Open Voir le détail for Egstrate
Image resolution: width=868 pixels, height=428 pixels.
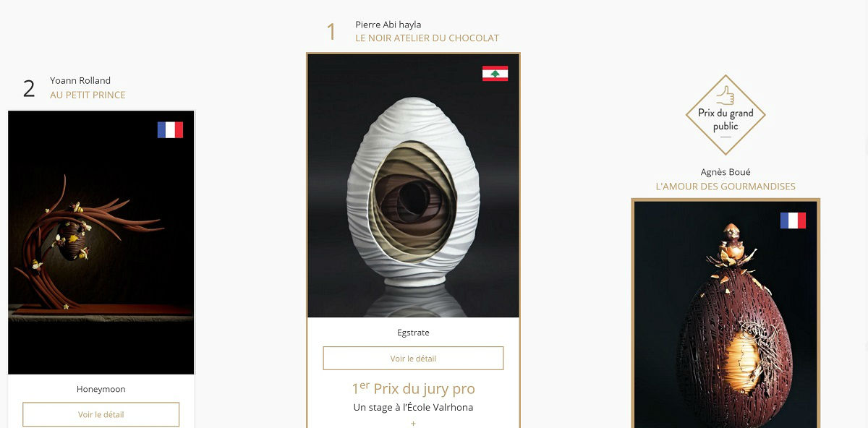coord(413,359)
